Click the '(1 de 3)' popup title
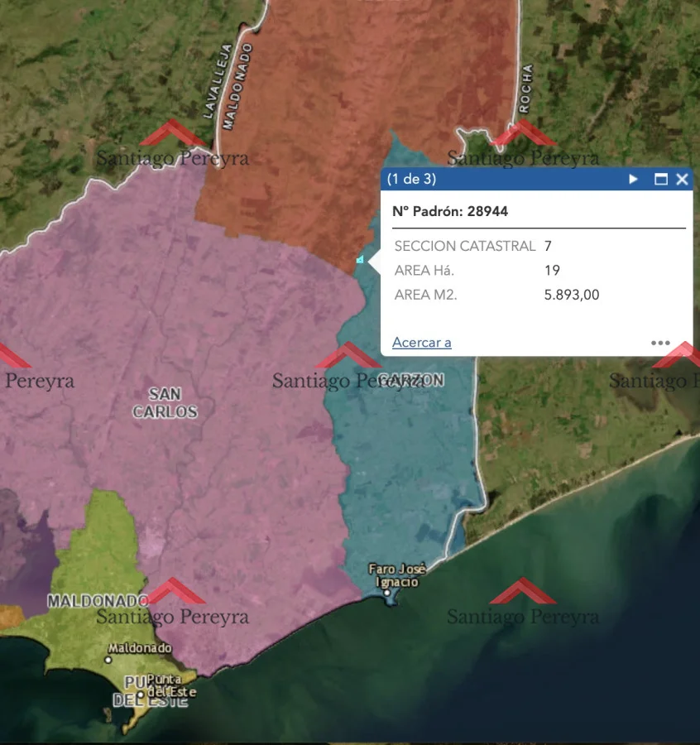Image resolution: width=700 pixels, height=745 pixels. (412, 179)
